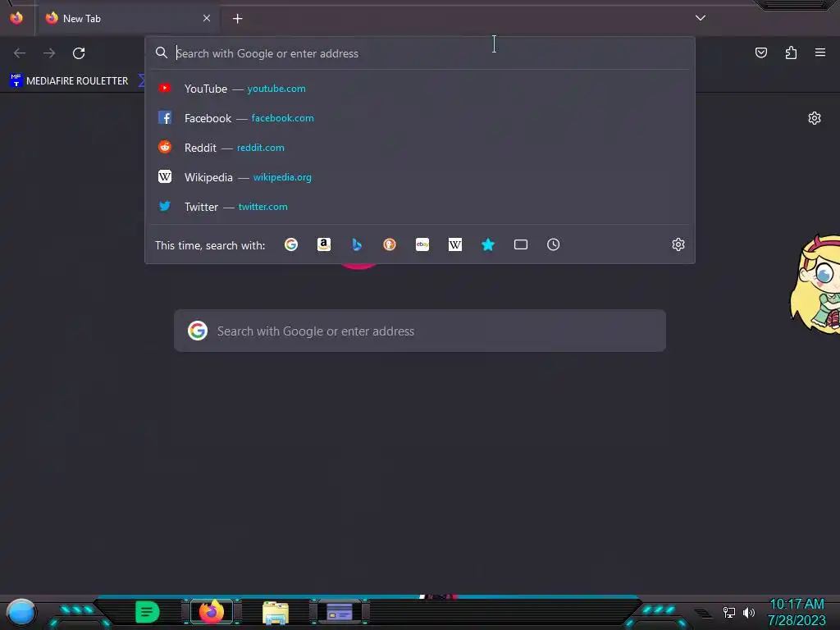Close the New Tab tab

[207, 18]
